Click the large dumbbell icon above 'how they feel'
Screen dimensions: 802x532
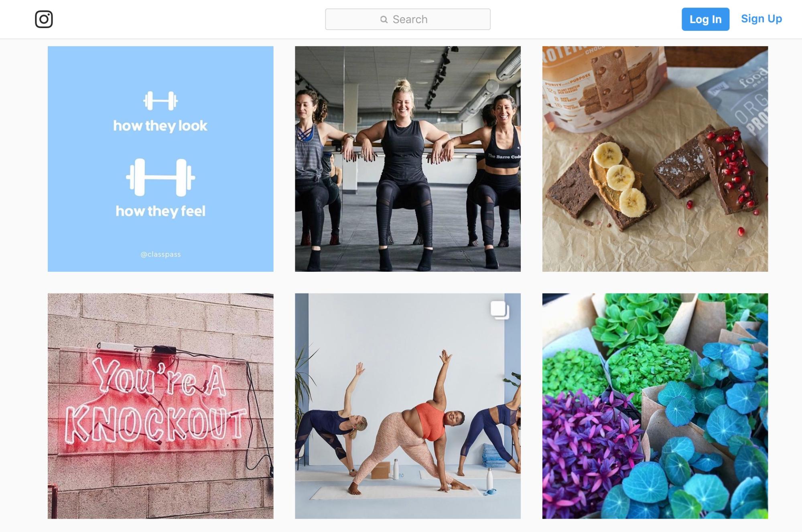(160, 178)
